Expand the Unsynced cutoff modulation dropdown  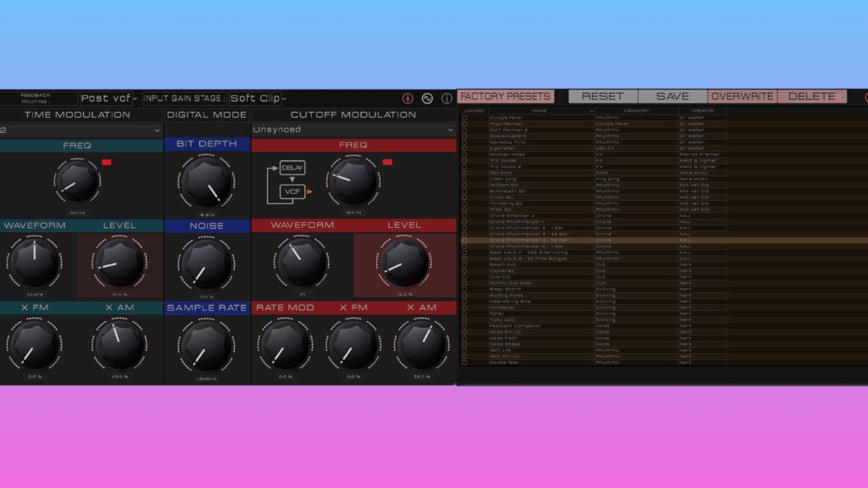pyautogui.click(x=353, y=130)
